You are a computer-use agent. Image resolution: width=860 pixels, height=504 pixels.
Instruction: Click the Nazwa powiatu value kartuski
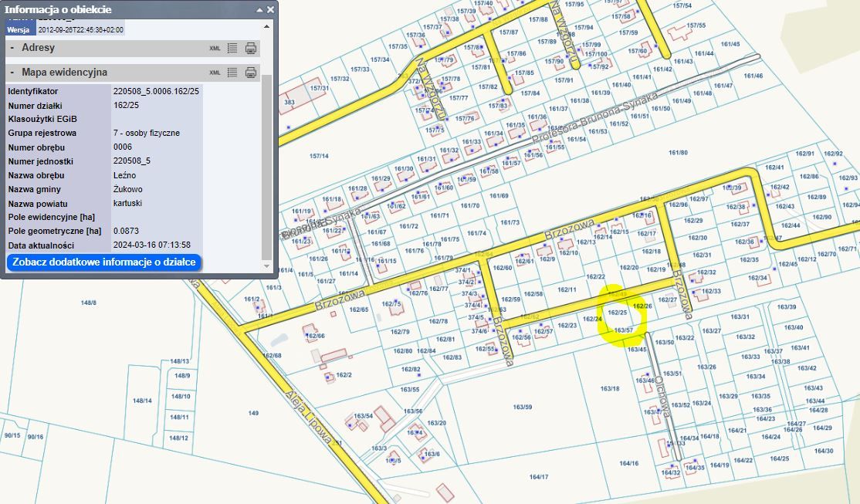click(127, 203)
